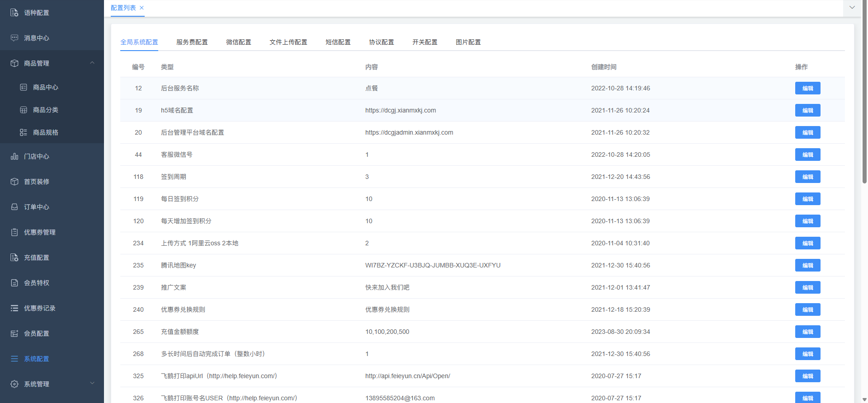This screenshot has width=868, height=403.
Task: Open the 文件上传配置 tab
Action: click(288, 42)
